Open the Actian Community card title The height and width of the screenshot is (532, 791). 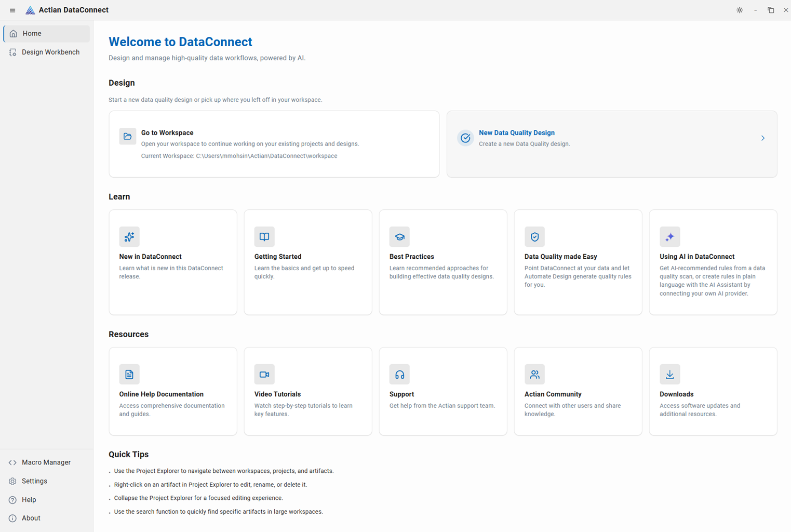click(553, 394)
